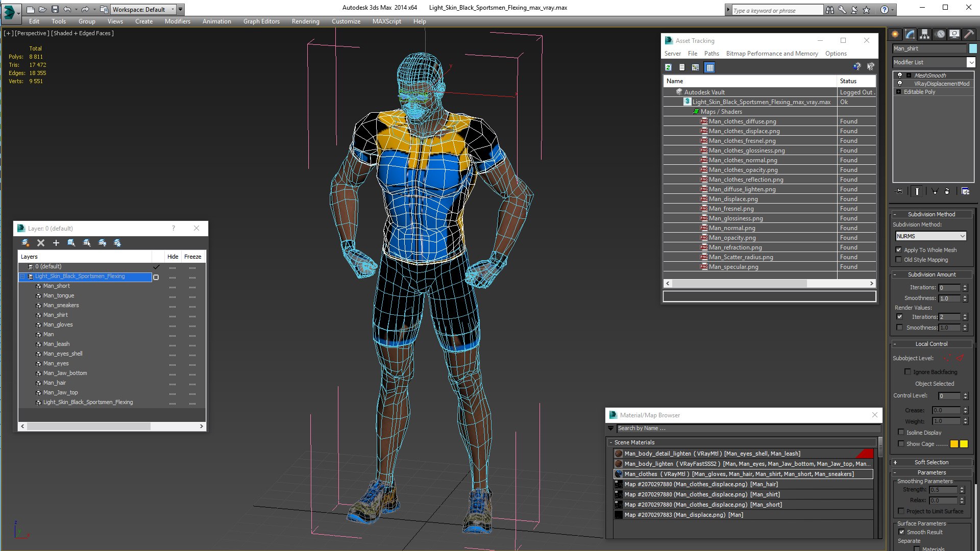Click the table view icon in Asset Tracking
Viewport: 980px width, 551px height.
709,67
